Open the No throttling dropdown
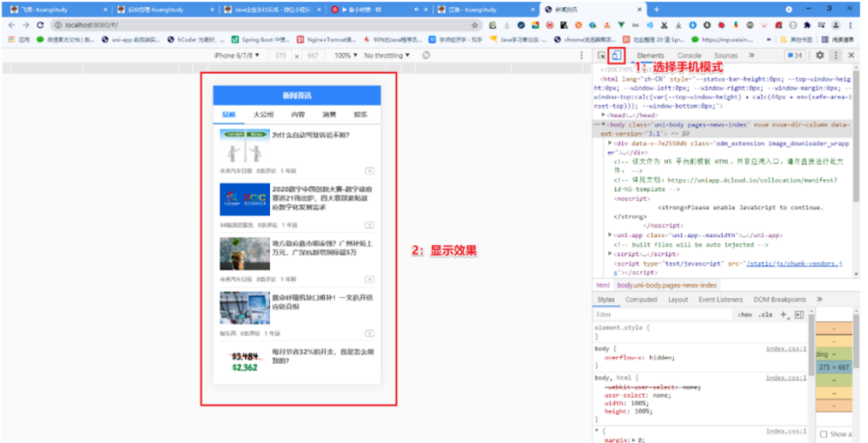Image resolution: width=868 pixels, height=443 pixels. pos(387,55)
